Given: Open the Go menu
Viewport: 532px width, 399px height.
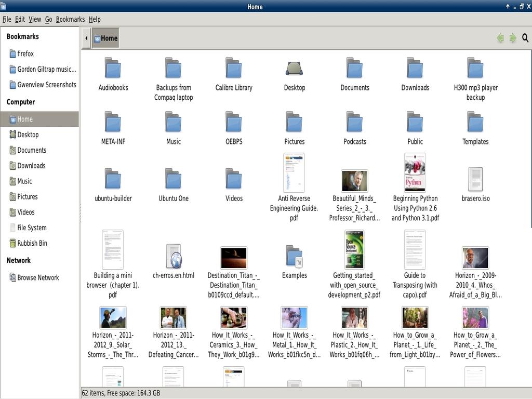Looking at the screenshot, I should [48, 19].
